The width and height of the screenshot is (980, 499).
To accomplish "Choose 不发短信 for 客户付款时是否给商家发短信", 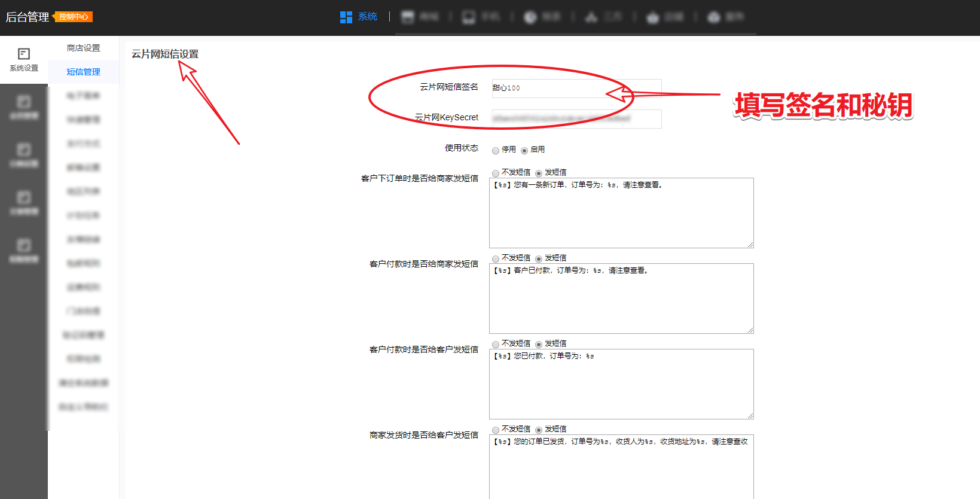I will click(x=496, y=259).
